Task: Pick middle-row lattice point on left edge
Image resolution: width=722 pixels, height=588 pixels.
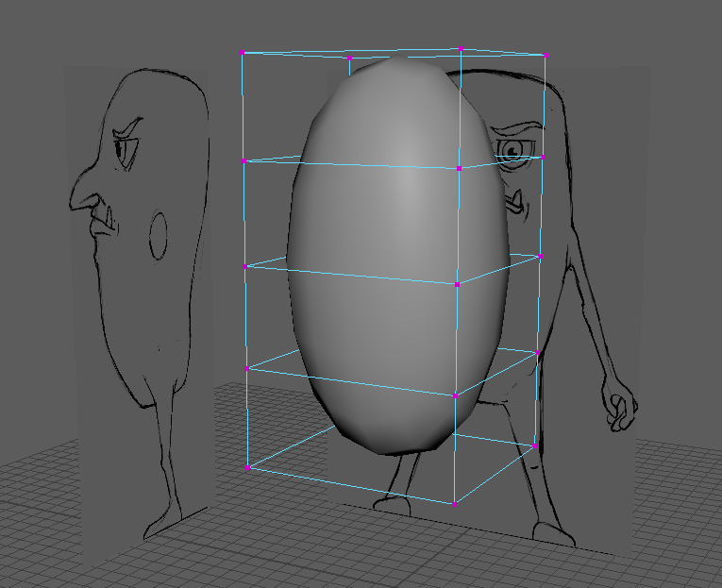Action: tap(245, 266)
